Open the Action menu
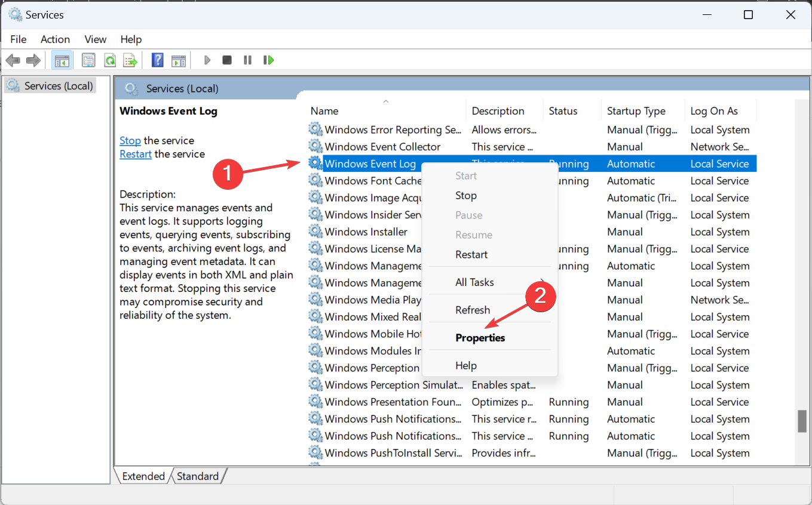Image resolution: width=812 pixels, height=505 pixels. coord(55,39)
